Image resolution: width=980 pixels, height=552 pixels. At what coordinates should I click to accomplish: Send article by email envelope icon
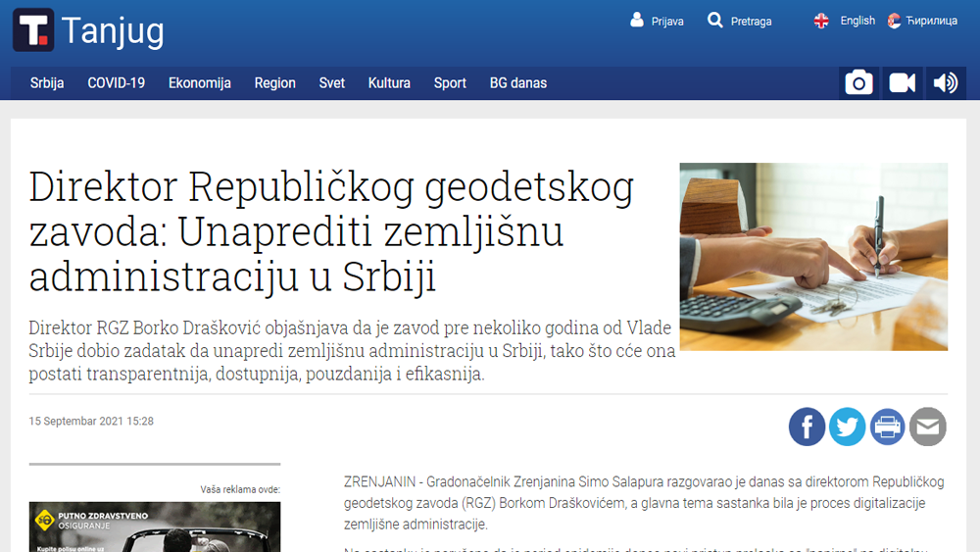927,427
